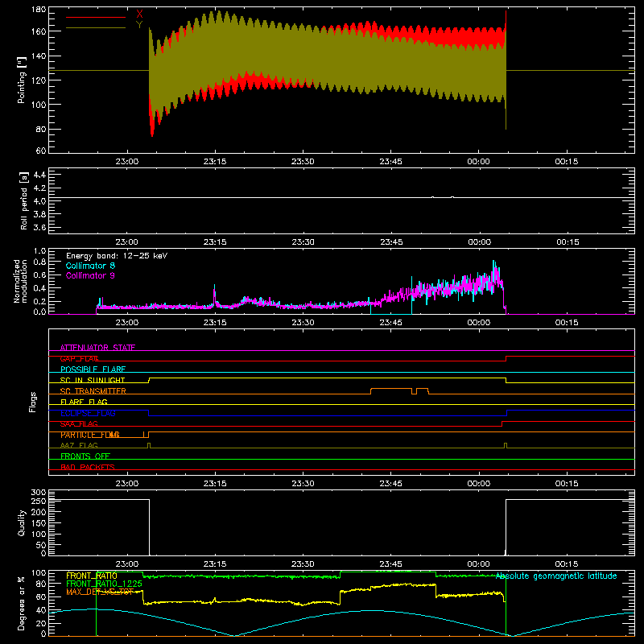Click the SC_IN_SUNLIGHT flag label
The image size is (644, 644).
tap(93, 380)
